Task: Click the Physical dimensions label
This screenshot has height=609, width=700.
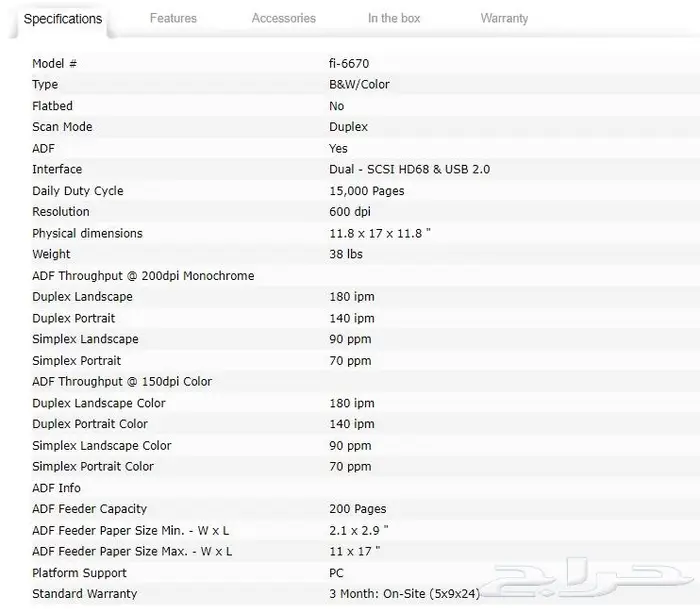Action: (x=87, y=234)
